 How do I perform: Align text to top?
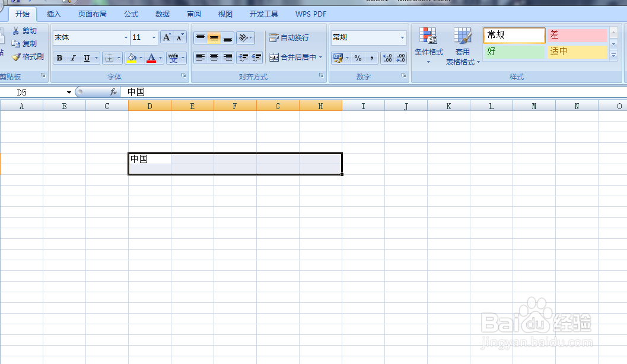(x=200, y=37)
